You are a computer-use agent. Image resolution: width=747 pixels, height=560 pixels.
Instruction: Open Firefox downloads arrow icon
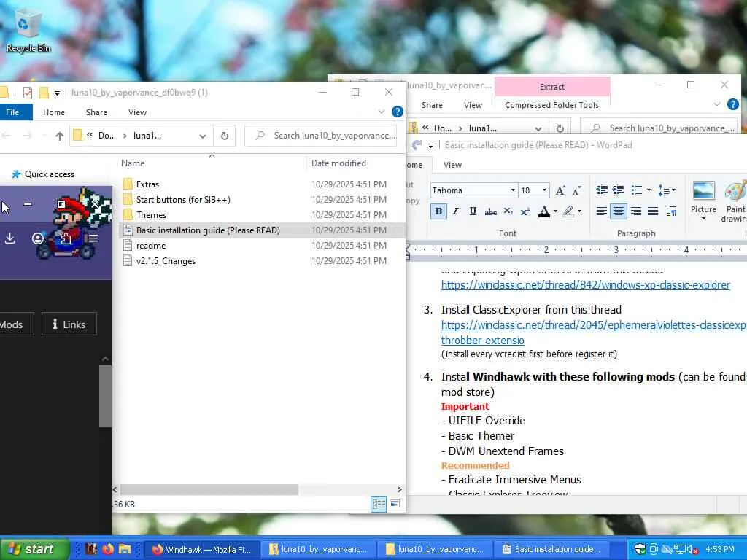tap(9, 238)
